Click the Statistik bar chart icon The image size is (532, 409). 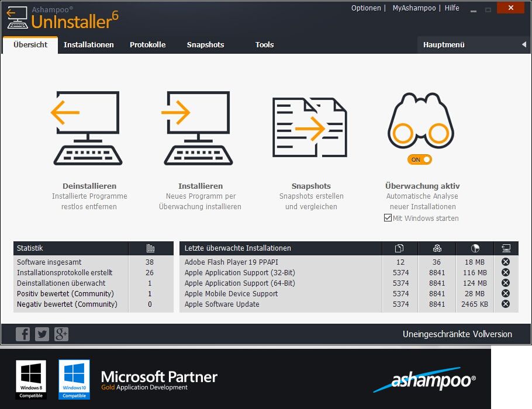(150, 248)
